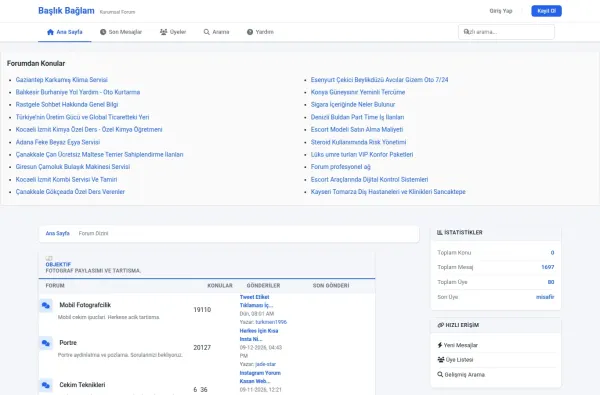Switch to the Arama tab
This screenshot has width=600, height=395.
coord(217,32)
